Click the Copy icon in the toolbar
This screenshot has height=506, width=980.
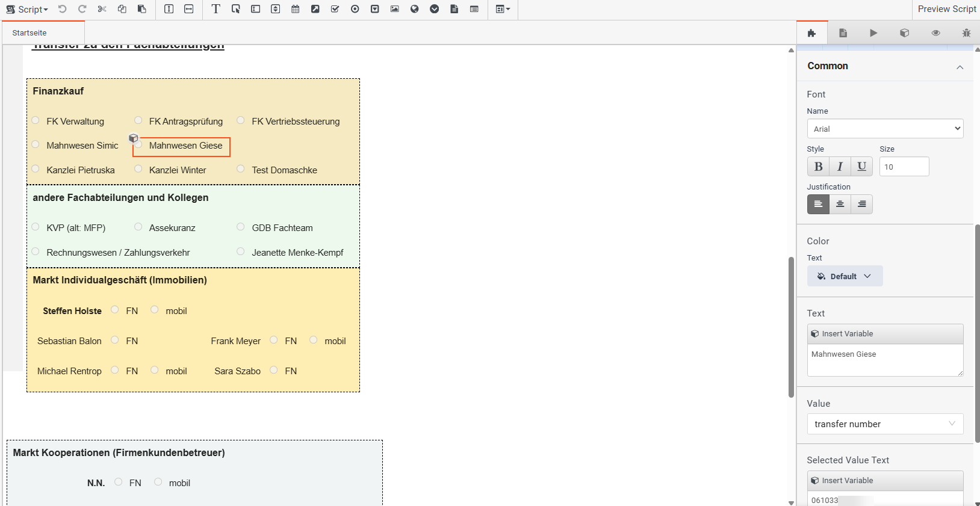(x=122, y=9)
